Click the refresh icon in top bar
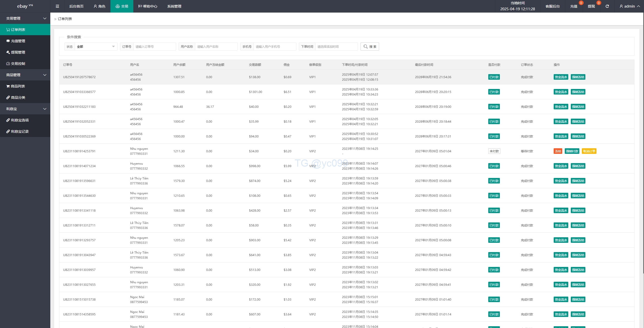Viewport: 644px width, 328px height. [x=607, y=6]
